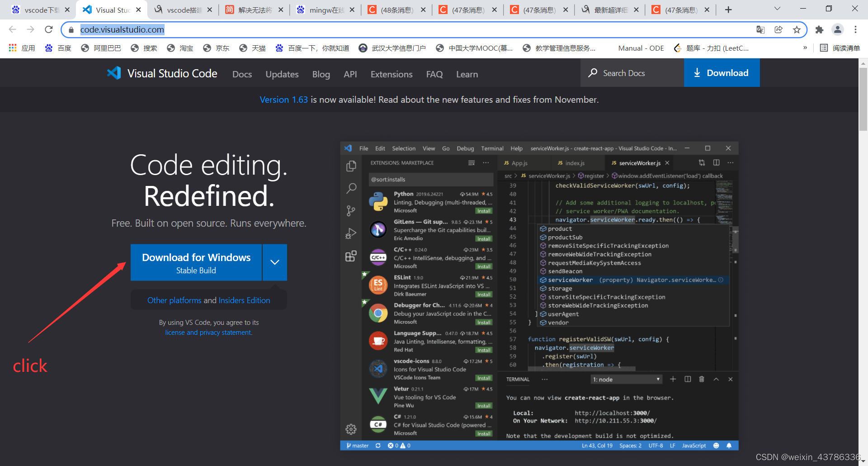The height and width of the screenshot is (466, 868).
Task: Click the serviceWorker.js editor tab
Action: click(x=639, y=163)
